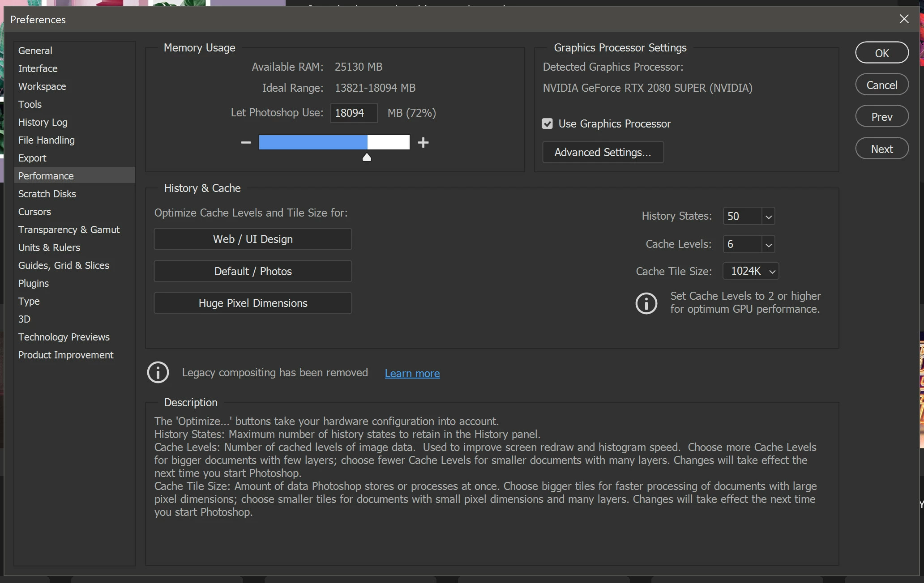Open the History States dropdown
Screen dimensions: 924x583
pyautogui.click(x=768, y=217)
